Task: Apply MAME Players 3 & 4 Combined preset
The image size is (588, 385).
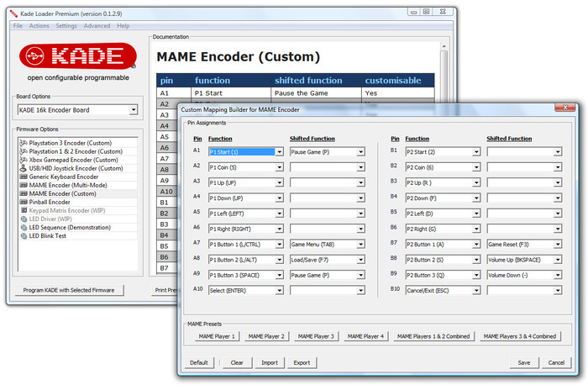Action: pyautogui.click(x=520, y=336)
